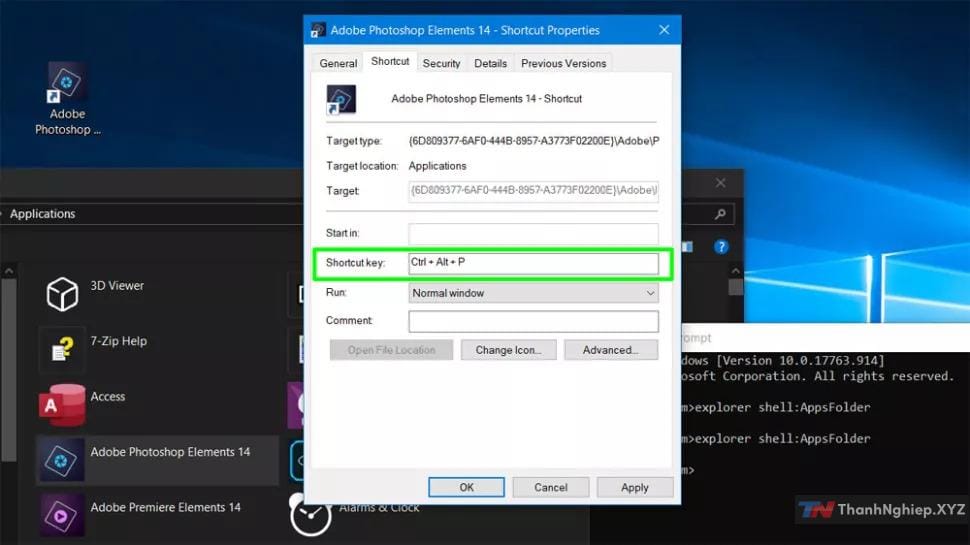Click the Access label in Applications list
Viewport: 970px width, 545px height.
click(108, 397)
